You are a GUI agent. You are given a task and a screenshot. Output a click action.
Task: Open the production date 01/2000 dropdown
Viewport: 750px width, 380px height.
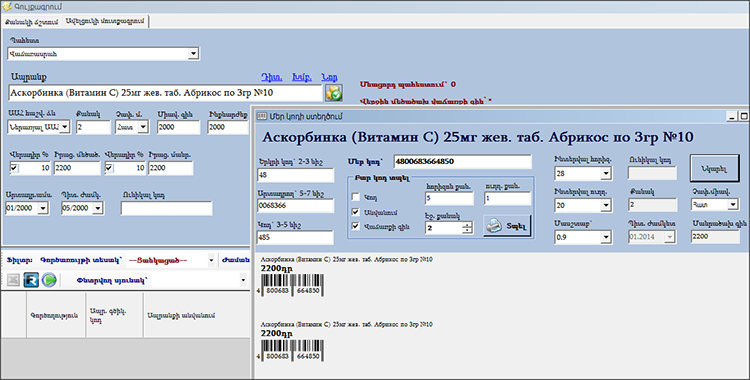43,208
